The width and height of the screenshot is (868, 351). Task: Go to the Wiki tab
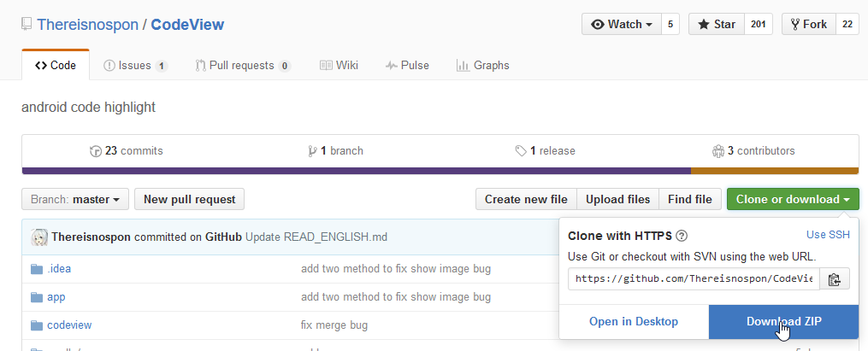click(339, 65)
